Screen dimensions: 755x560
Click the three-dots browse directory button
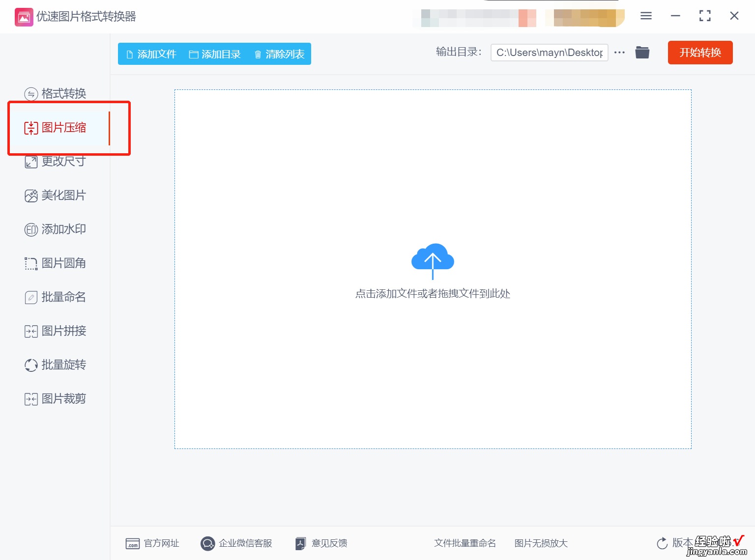(619, 53)
